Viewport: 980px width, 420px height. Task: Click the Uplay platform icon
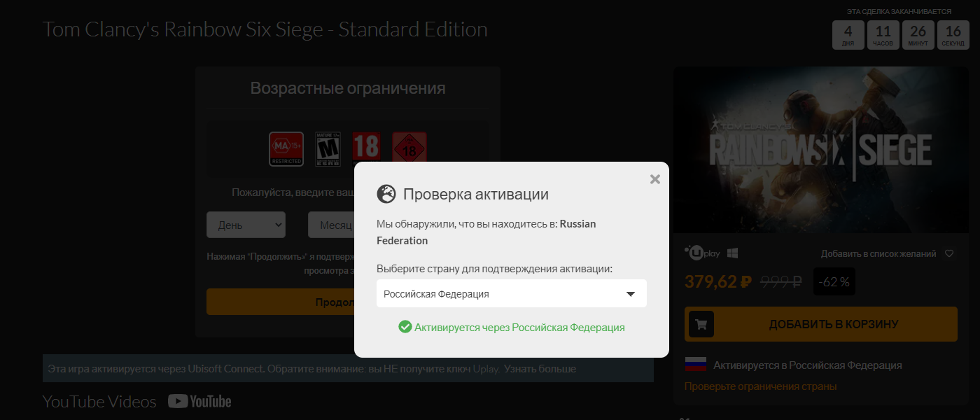701,253
